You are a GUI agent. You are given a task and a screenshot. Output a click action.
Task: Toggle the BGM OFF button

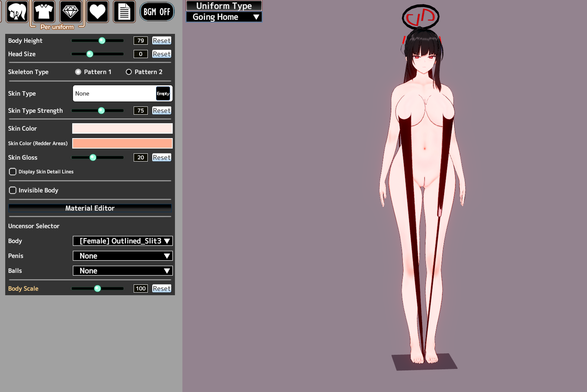[157, 12]
